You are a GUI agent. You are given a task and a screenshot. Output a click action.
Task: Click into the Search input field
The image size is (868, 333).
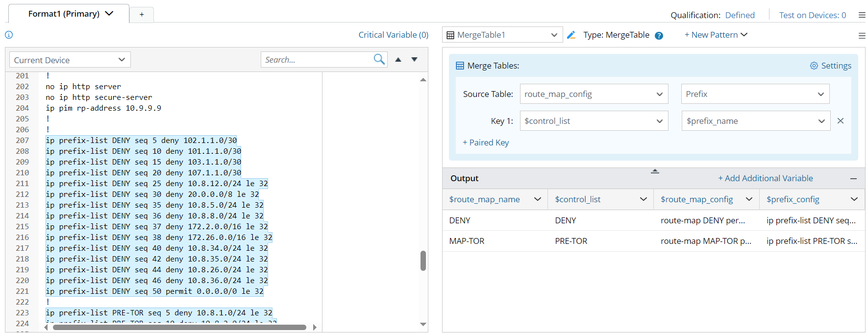tap(317, 60)
